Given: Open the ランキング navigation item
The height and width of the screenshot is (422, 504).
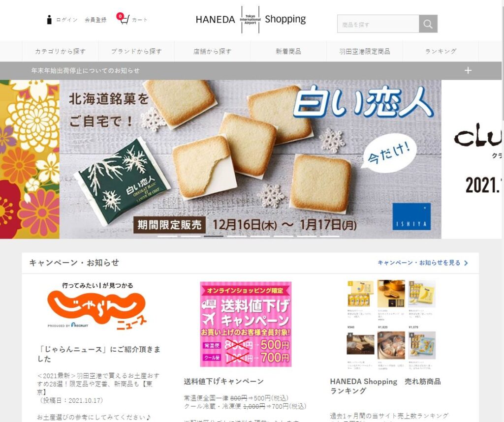Looking at the screenshot, I should (441, 51).
